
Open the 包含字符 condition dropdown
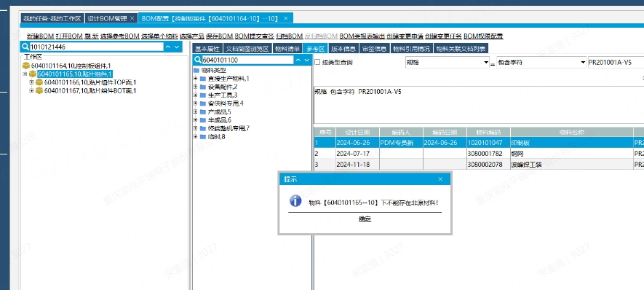click(x=583, y=63)
